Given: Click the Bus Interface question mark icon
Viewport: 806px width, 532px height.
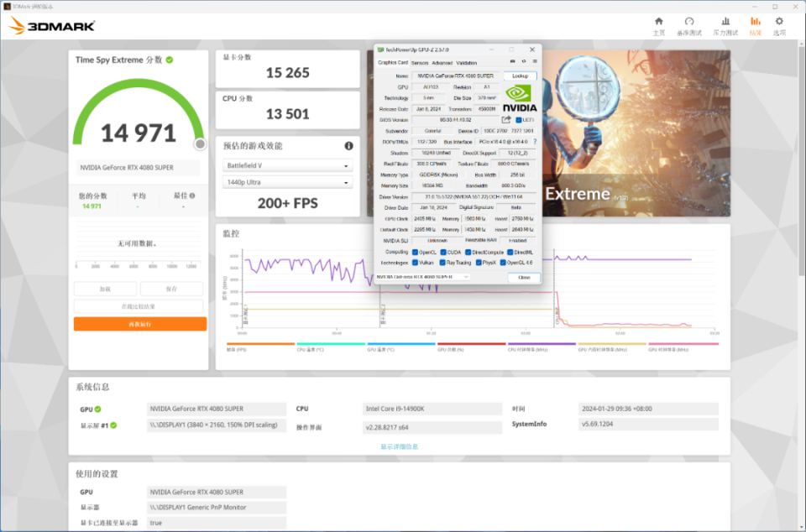Looking at the screenshot, I should (535, 142).
